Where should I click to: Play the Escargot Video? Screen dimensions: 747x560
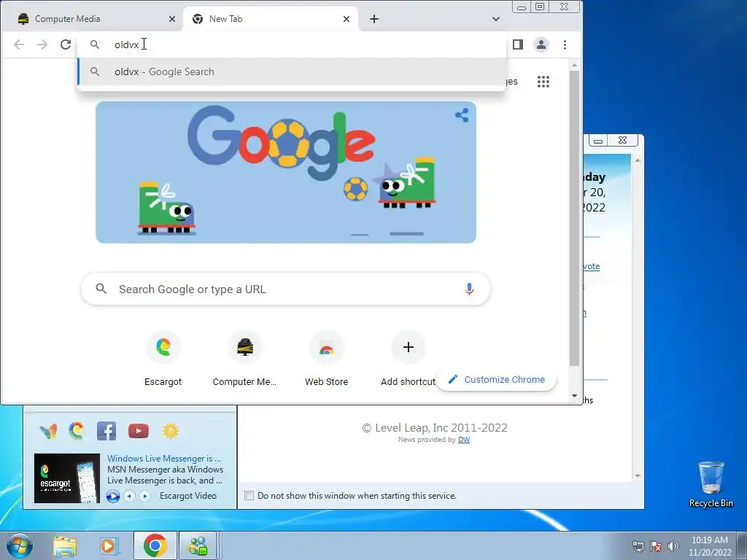(x=113, y=496)
